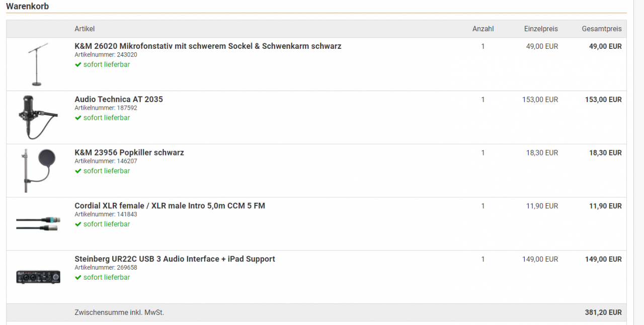Viewport: 644px width, 325px height.
Task: Click the Popkiller product thumbnail
Action: point(38,171)
